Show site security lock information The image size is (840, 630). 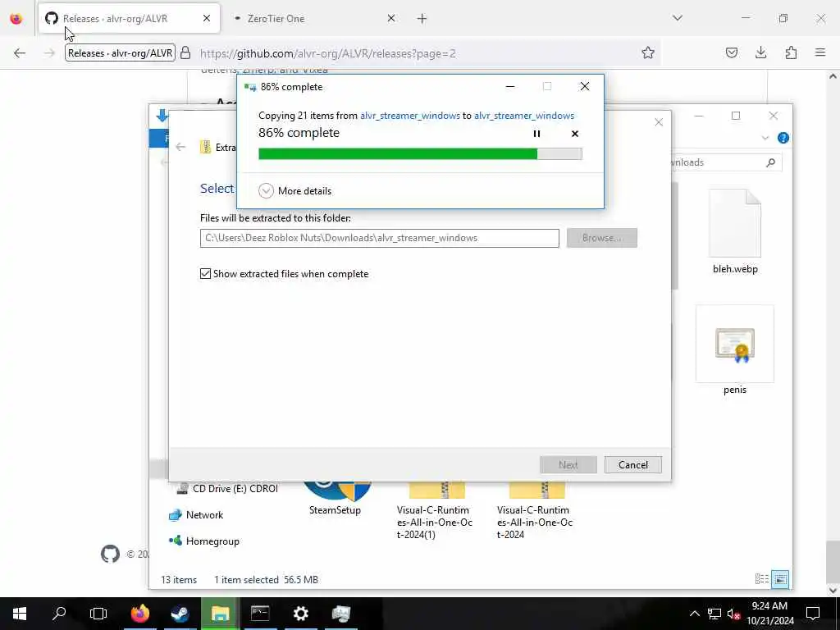[185, 52]
